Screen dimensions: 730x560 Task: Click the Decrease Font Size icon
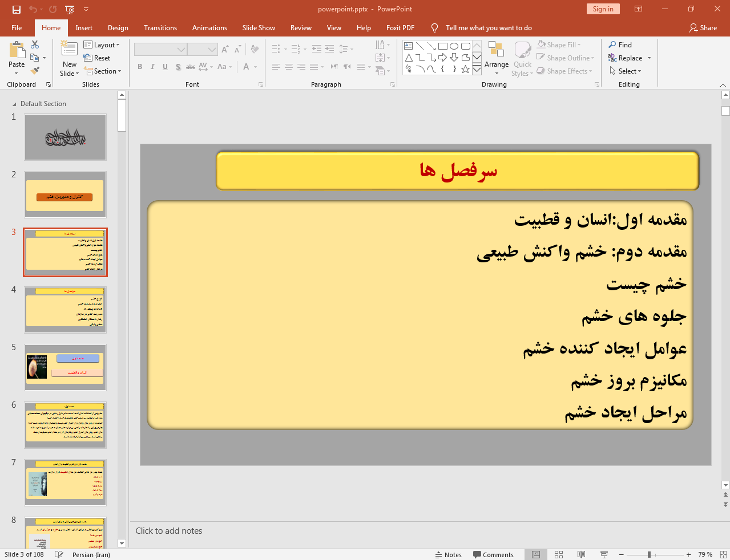point(237,50)
